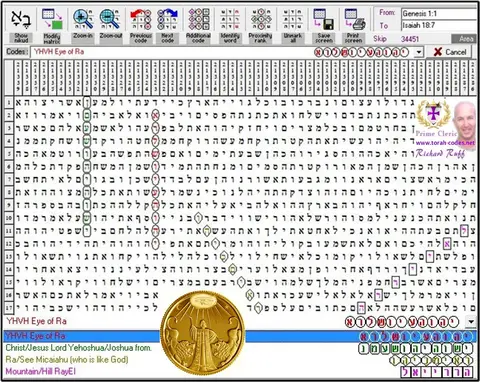Click the red YHVH Eye of Ra label under matrix
Viewport: 480px width, 382px height.
[x=37, y=321]
